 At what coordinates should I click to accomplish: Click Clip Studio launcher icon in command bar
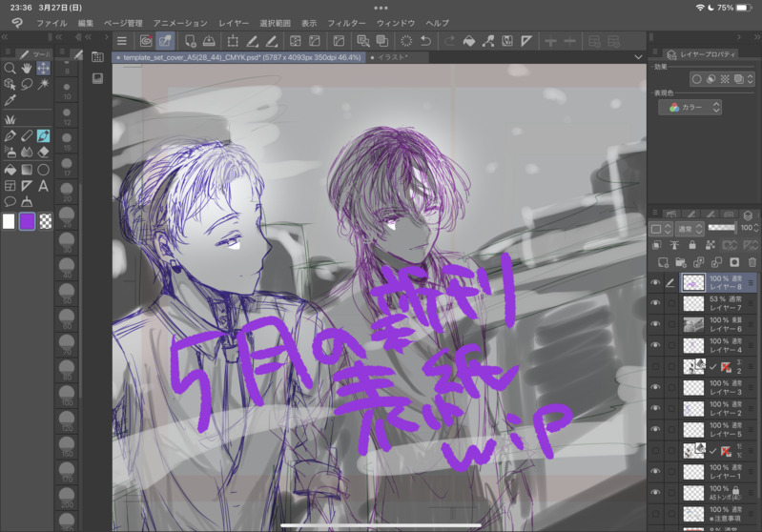pos(145,41)
